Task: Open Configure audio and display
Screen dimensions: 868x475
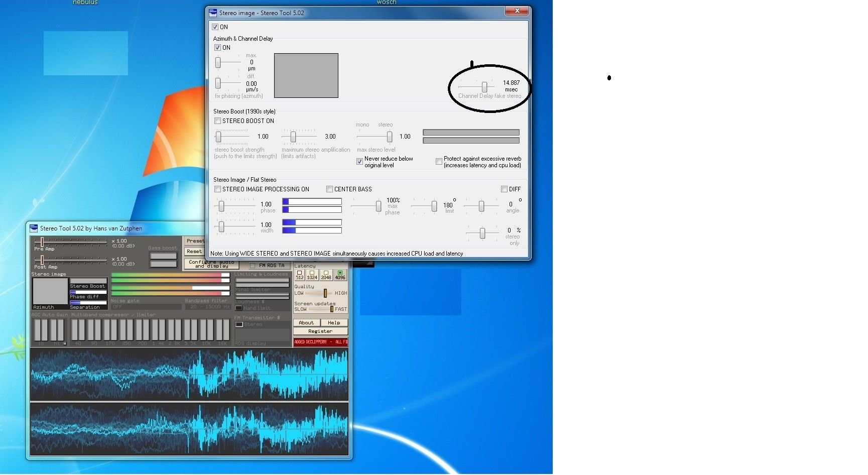Action: pos(211,264)
